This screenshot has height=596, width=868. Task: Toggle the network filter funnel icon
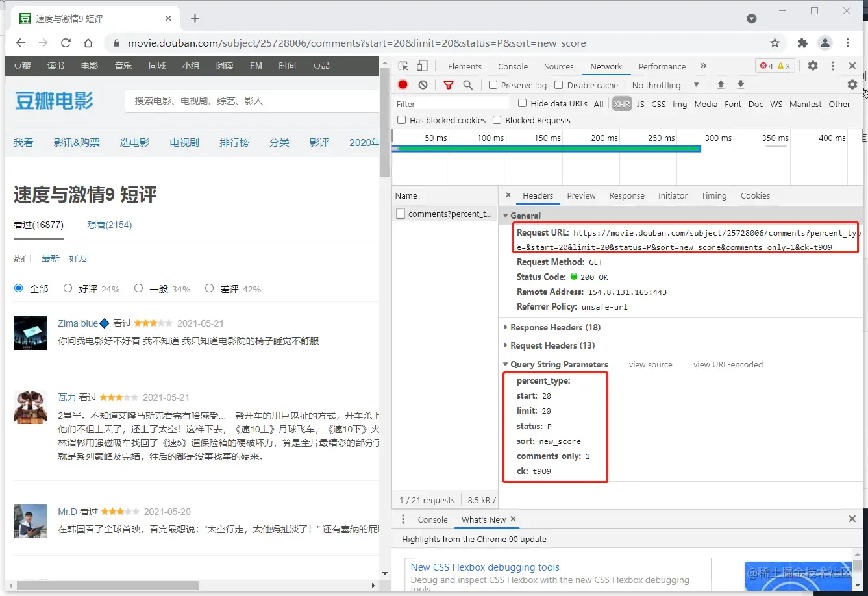click(x=449, y=84)
